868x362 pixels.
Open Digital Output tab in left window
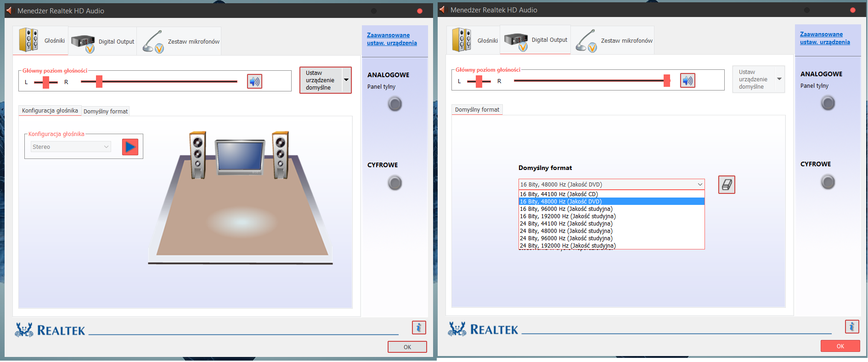(103, 41)
